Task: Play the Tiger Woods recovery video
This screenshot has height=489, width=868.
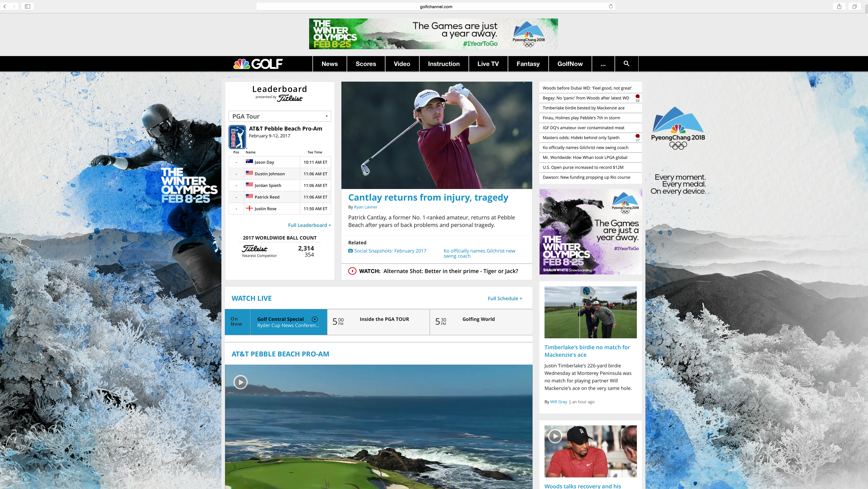Action: pyautogui.click(x=555, y=436)
